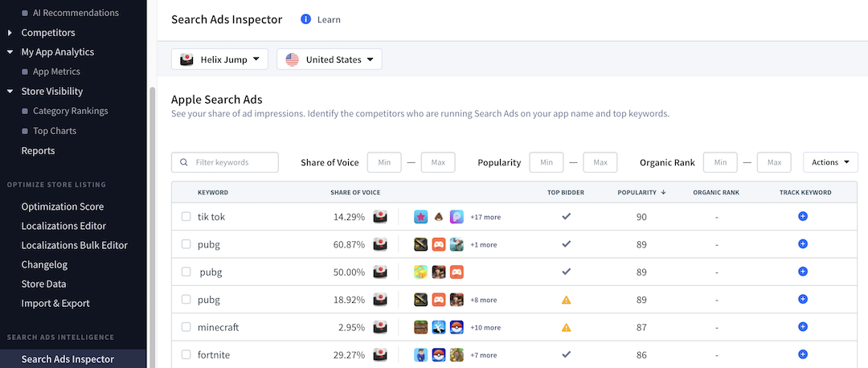Click the left sidebar scrollbar
This screenshot has height=368, width=868.
152,227
